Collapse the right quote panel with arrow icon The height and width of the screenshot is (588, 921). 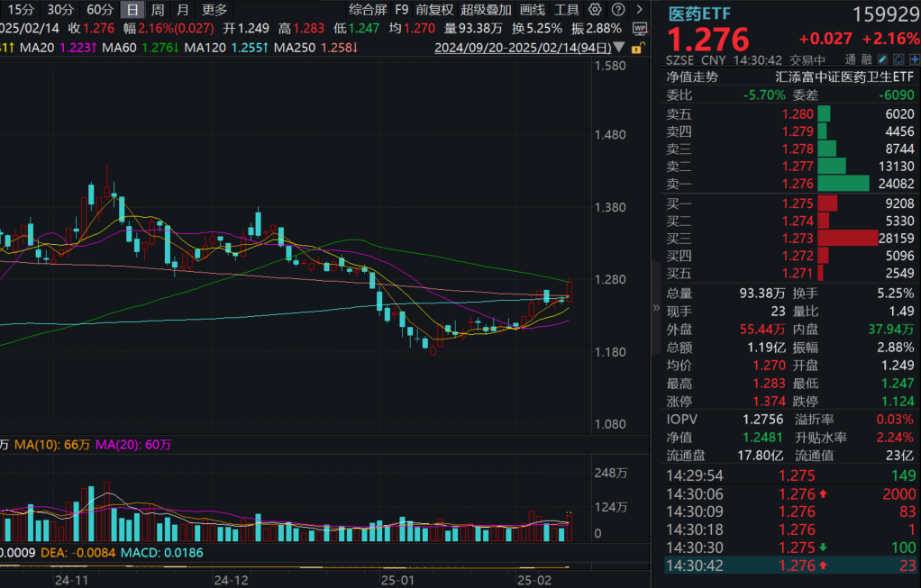(656, 306)
